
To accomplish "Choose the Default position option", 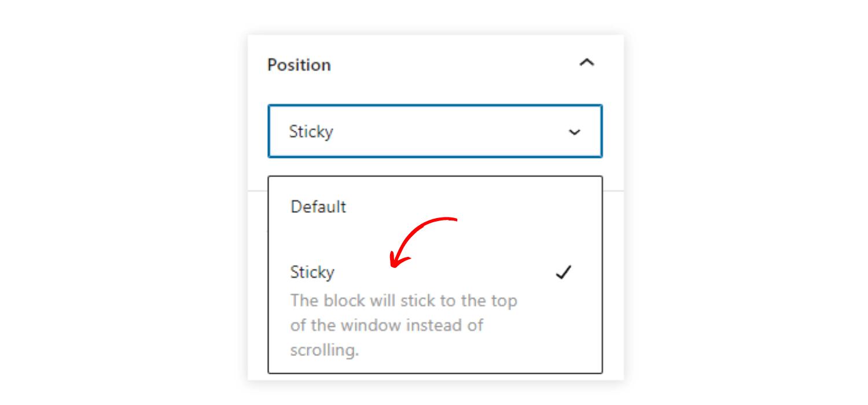I will coord(318,207).
